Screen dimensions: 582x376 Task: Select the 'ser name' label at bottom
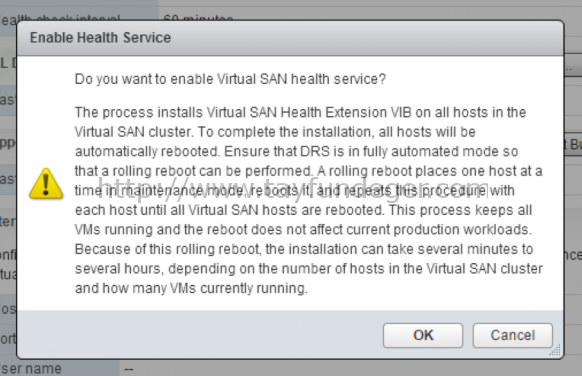pos(31,368)
